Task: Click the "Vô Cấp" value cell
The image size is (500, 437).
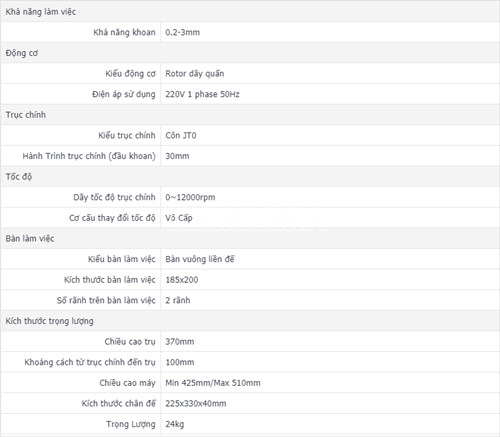Action: 330,218
